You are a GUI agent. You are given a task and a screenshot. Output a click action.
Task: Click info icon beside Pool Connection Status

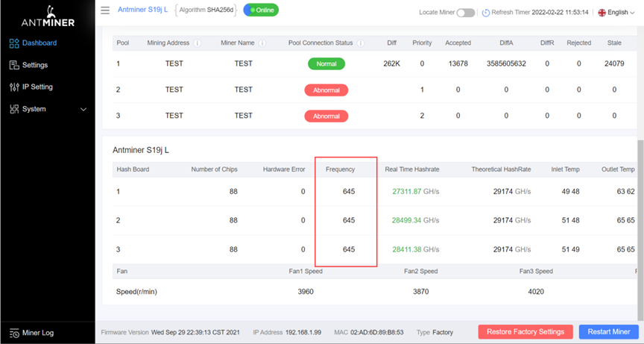click(x=361, y=43)
